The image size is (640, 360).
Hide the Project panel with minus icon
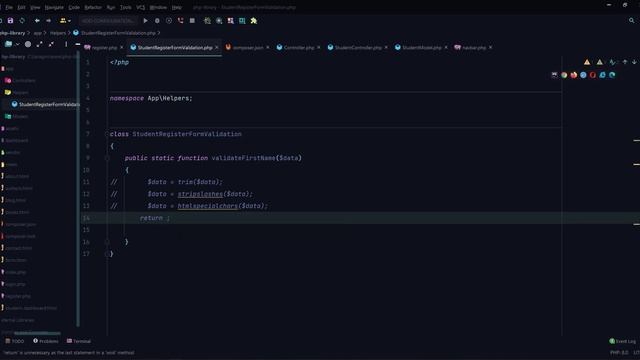point(78,44)
